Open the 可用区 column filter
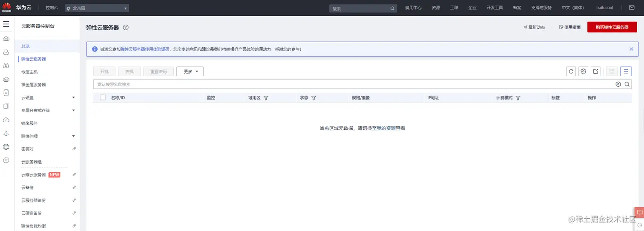 [x=266, y=98]
